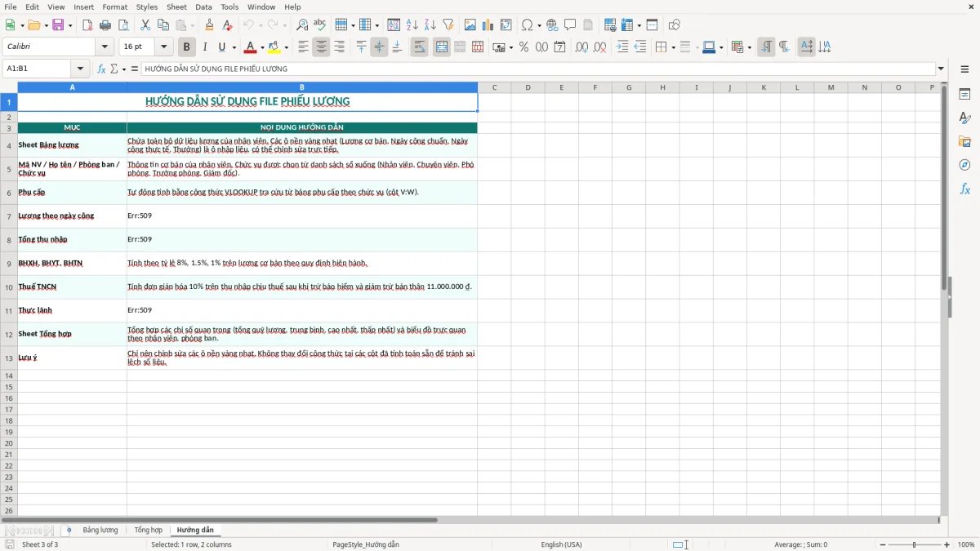Insert a hyperlink
Viewport: 980px width, 551px height.
[x=552, y=25]
